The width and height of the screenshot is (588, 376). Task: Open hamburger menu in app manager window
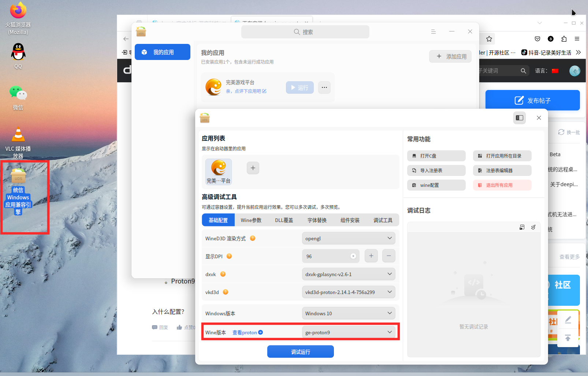pos(433,32)
